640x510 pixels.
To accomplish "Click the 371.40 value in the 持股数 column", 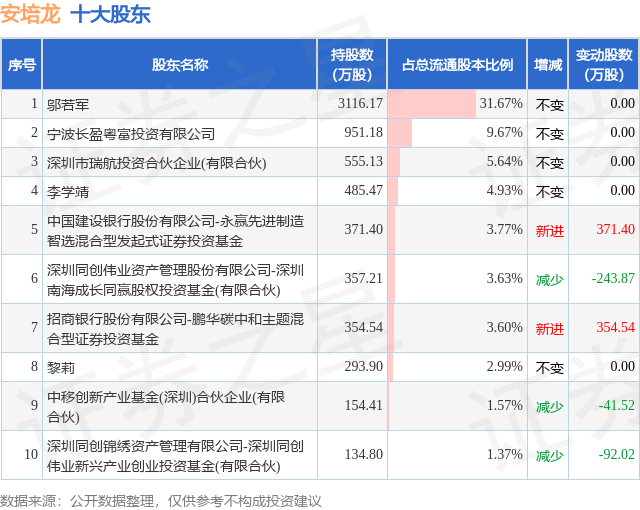I will coord(363,229).
